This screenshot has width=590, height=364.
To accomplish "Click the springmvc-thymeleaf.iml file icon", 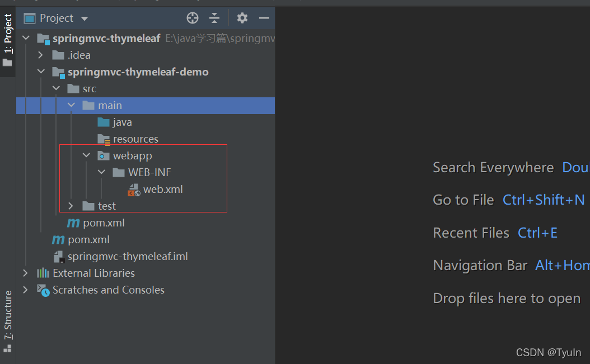I will [x=59, y=257].
